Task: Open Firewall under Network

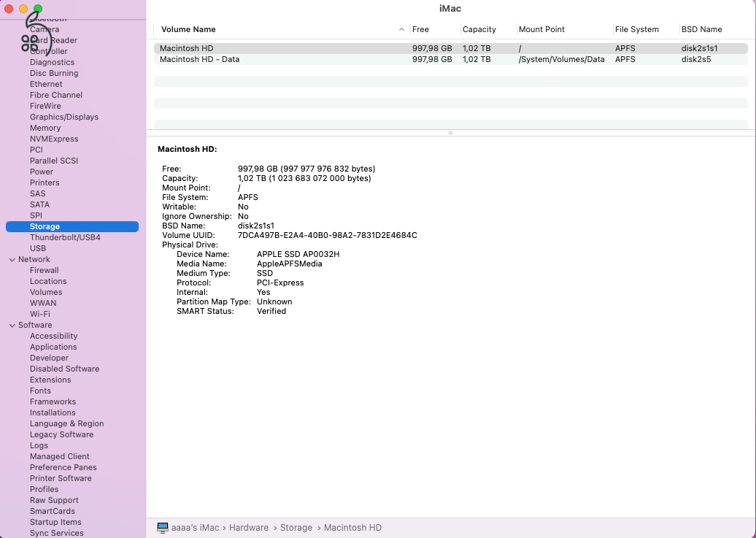Action: (x=45, y=270)
